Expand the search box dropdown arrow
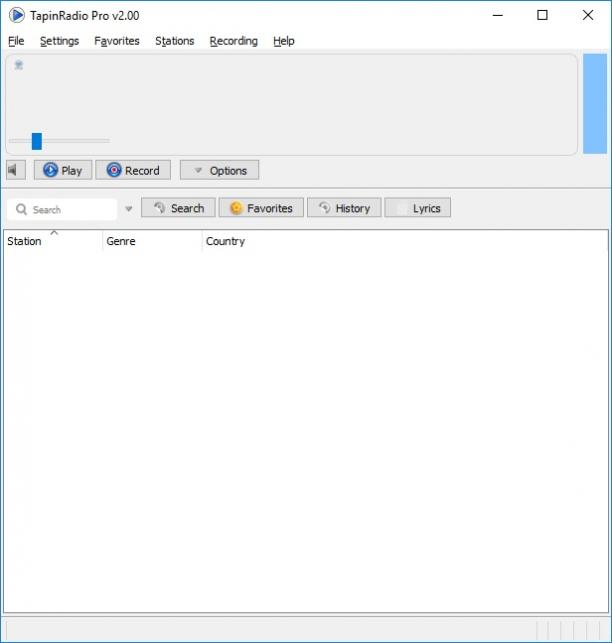The image size is (612, 643). (129, 209)
